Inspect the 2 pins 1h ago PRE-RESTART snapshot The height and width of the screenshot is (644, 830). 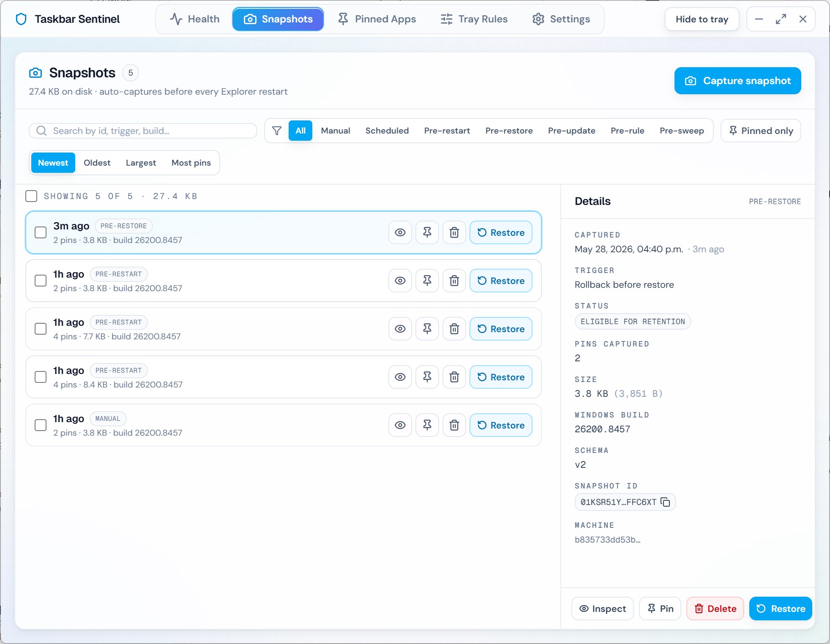[400, 281]
